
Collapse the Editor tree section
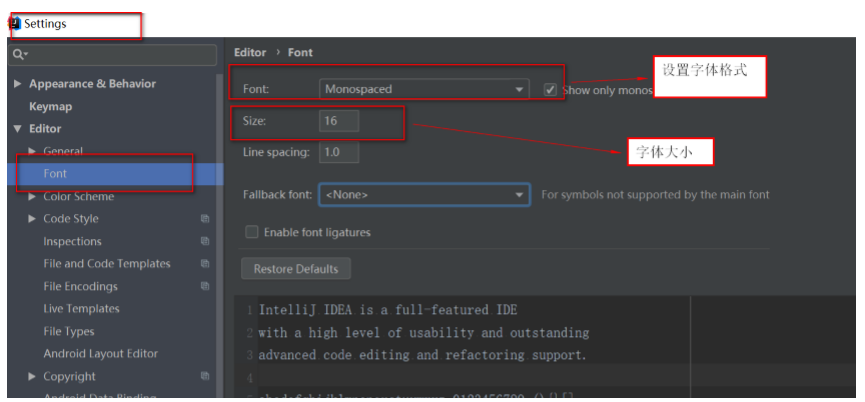[x=18, y=128]
